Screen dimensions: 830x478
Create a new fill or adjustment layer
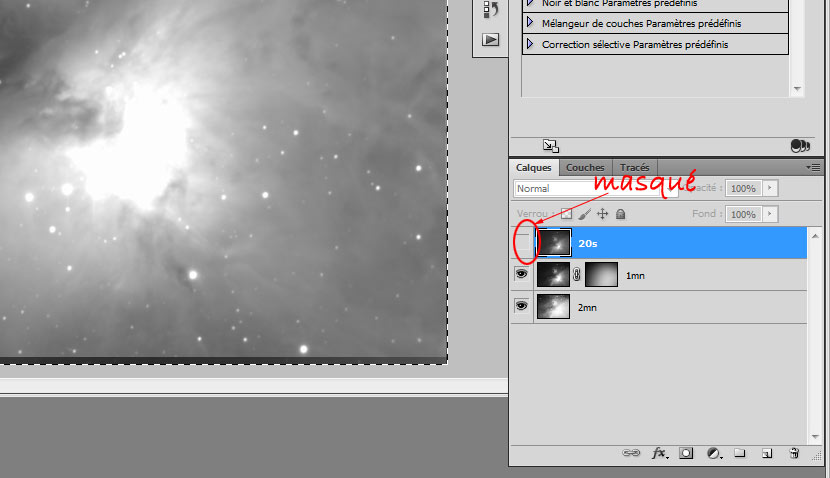714,453
